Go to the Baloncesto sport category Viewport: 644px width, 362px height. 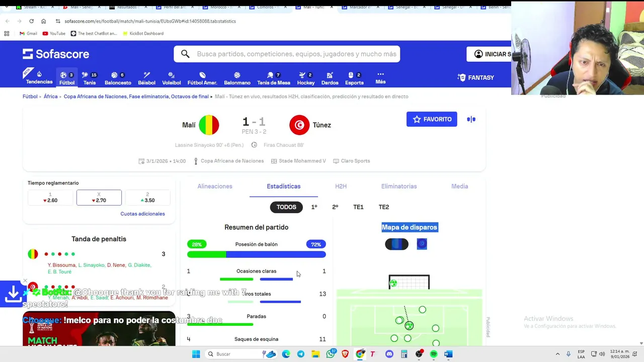[118, 78]
